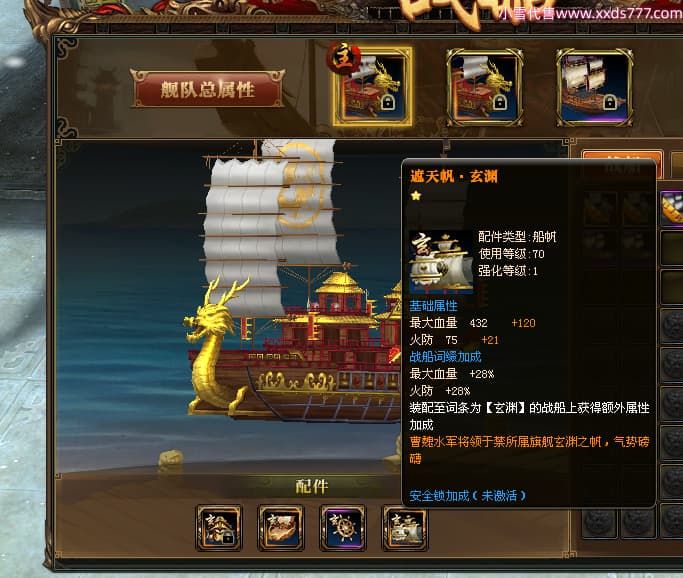
Task: Click the 安全锁加成（未激活）link text
Action: (x=467, y=496)
